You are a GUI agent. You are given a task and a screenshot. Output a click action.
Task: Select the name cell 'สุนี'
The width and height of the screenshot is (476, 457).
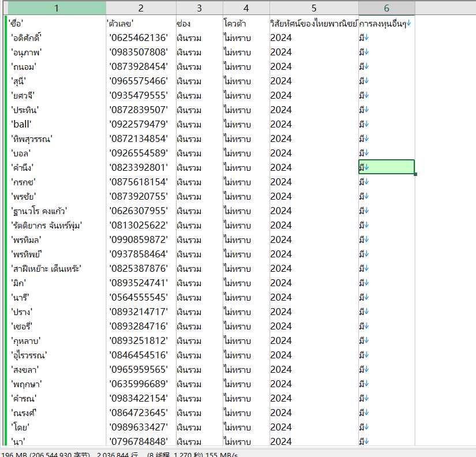coord(57,81)
